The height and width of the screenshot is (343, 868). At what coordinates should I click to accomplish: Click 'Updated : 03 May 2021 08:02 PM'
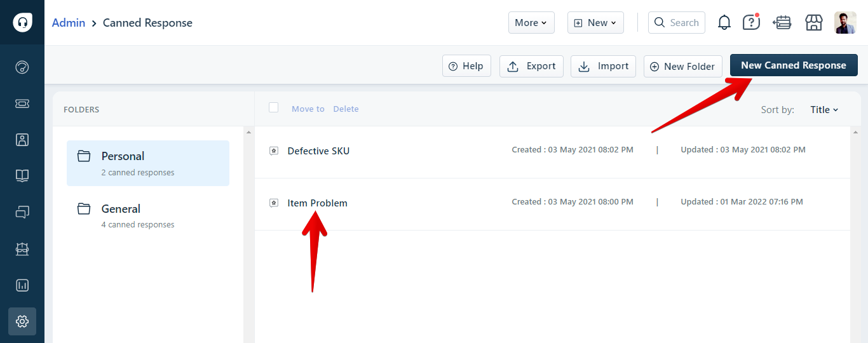click(x=743, y=150)
